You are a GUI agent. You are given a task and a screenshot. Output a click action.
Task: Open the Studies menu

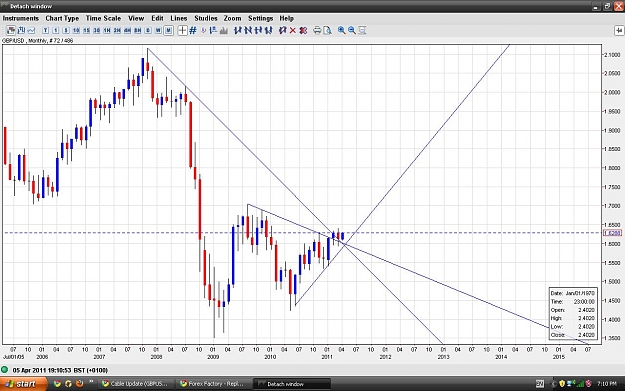click(x=206, y=18)
